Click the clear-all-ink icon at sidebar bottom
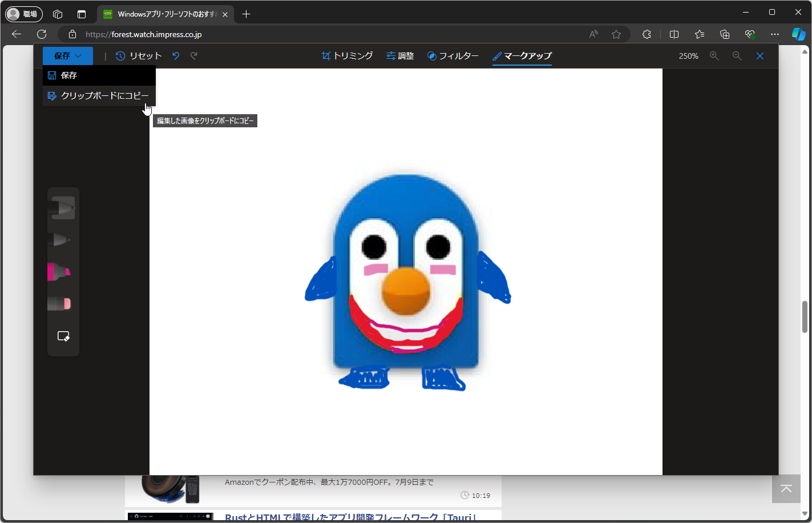Viewport: 812px width, 523px height. (63, 336)
